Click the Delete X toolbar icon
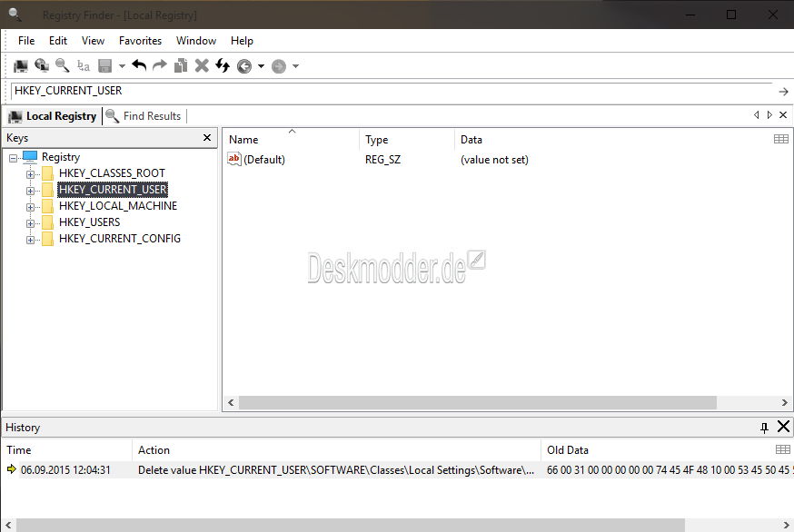The image size is (794, 532). point(202,65)
